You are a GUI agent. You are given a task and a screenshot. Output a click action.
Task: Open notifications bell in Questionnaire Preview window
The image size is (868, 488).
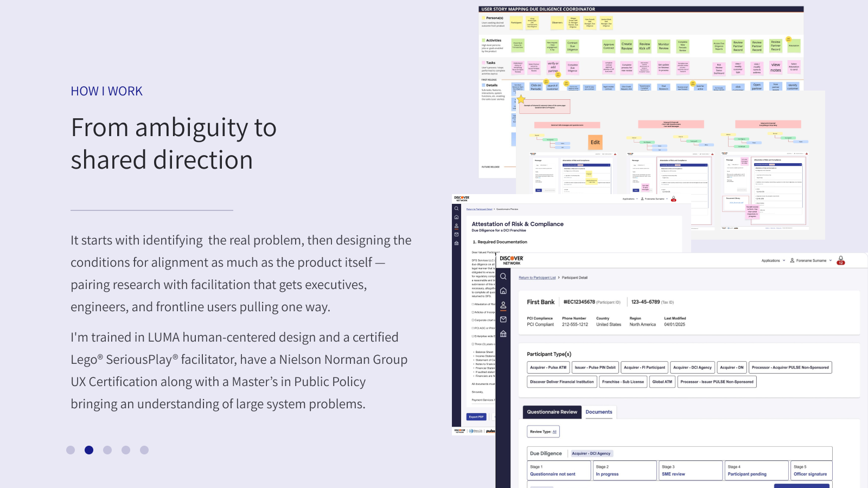tap(673, 198)
